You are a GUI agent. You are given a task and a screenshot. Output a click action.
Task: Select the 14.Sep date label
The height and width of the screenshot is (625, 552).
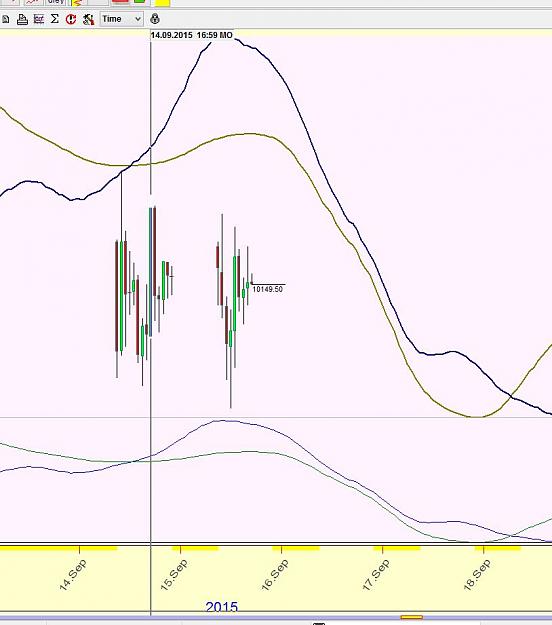[73, 575]
